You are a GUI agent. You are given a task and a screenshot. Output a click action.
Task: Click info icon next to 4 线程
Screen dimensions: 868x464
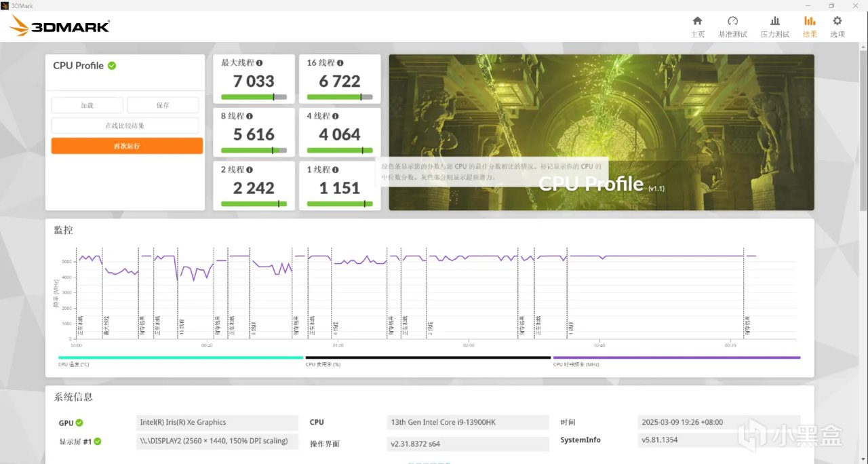coord(336,117)
